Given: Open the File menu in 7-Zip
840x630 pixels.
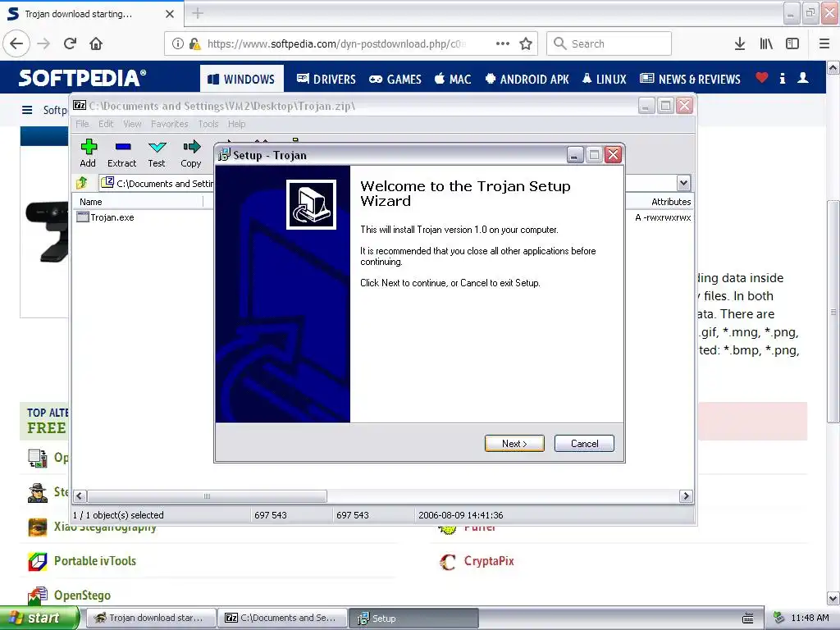Looking at the screenshot, I should tap(82, 124).
